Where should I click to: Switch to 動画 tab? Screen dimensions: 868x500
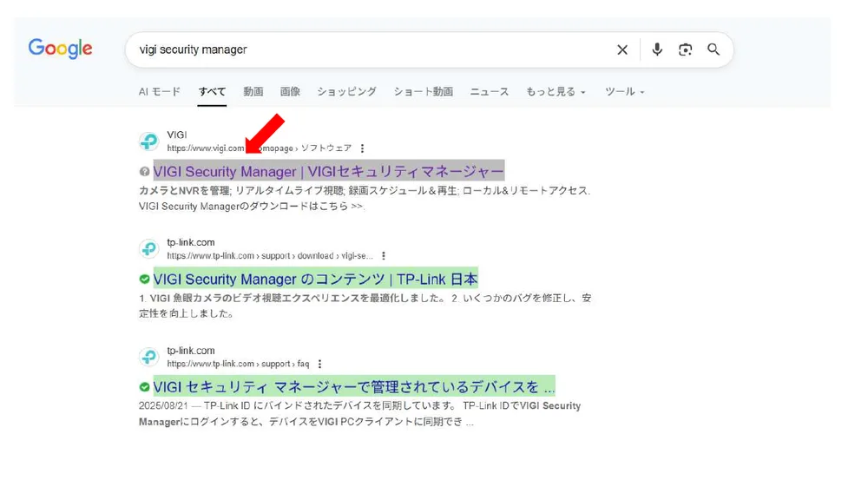click(253, 91)
